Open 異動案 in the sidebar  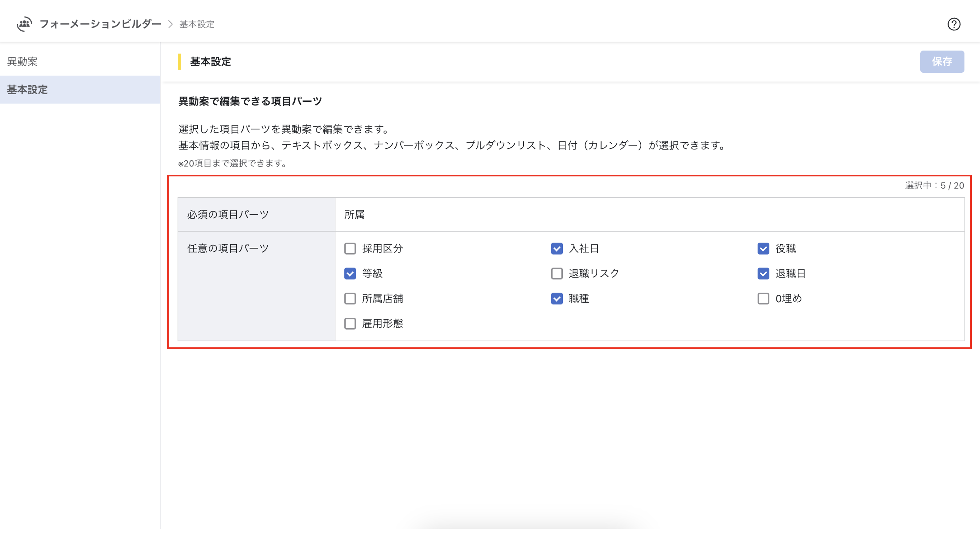(23, 61)
